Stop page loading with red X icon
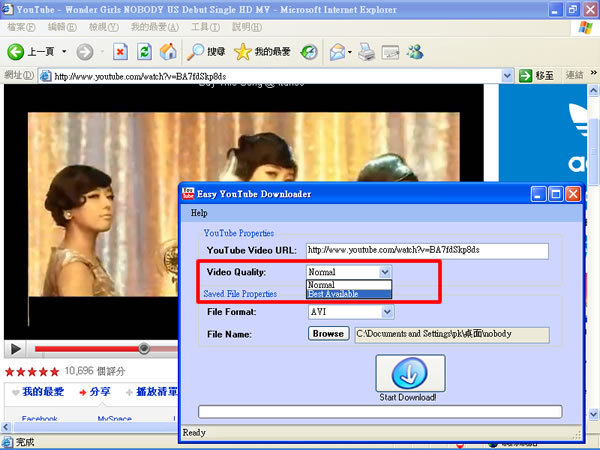This screenshot has width=600, height=450. [x=120, y=52]
